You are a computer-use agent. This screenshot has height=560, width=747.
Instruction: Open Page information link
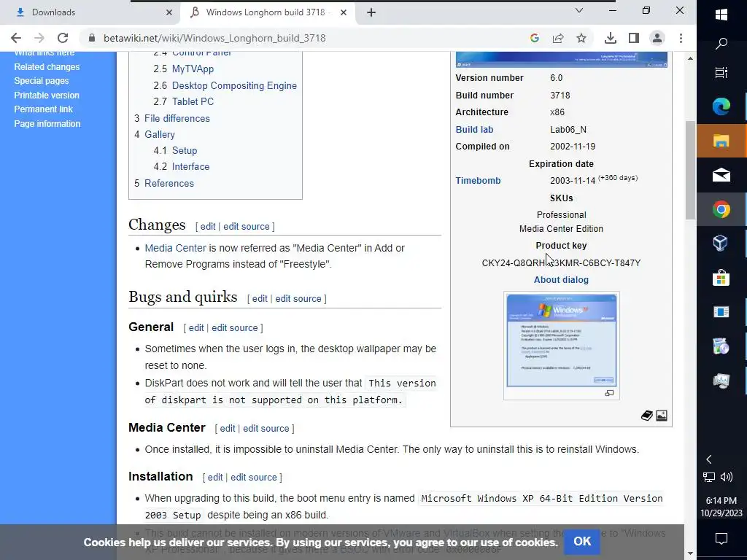click(x=47, y=124)
